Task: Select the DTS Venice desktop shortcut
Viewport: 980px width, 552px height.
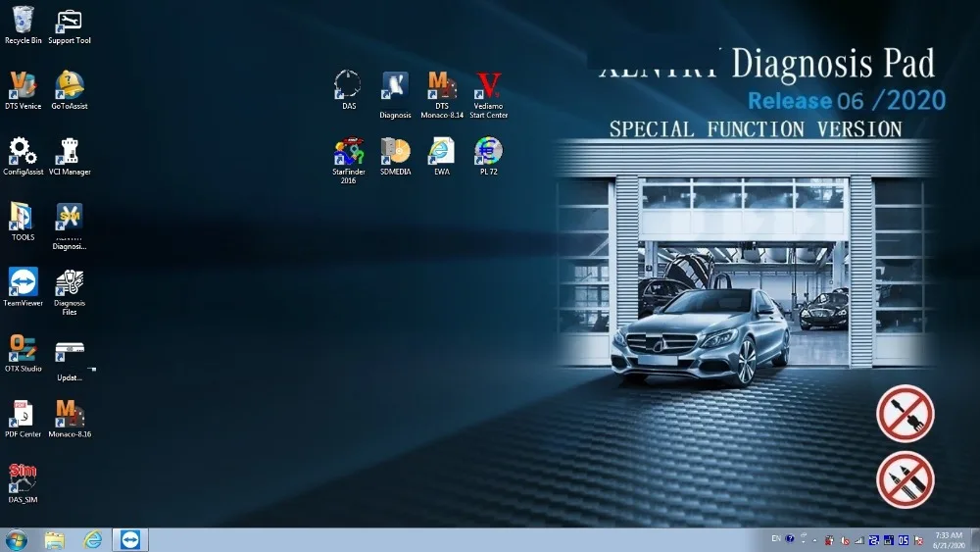Action: 24,90
